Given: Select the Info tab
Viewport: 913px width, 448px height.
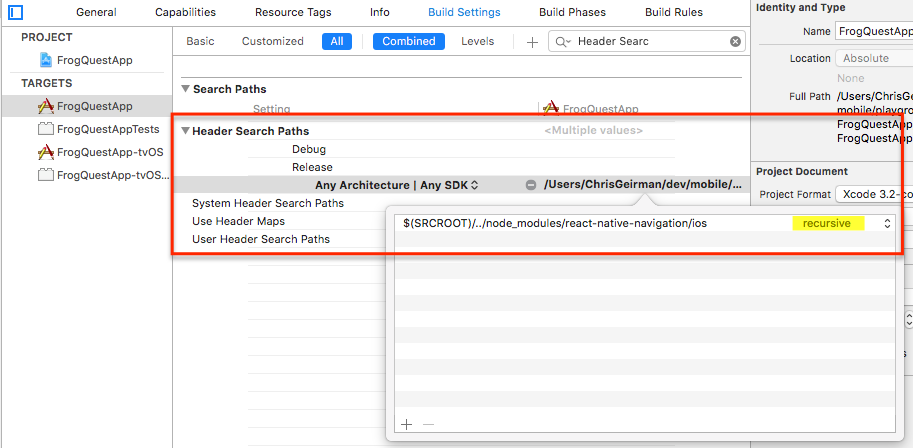Looking at the screenshot, I should 380,12.
